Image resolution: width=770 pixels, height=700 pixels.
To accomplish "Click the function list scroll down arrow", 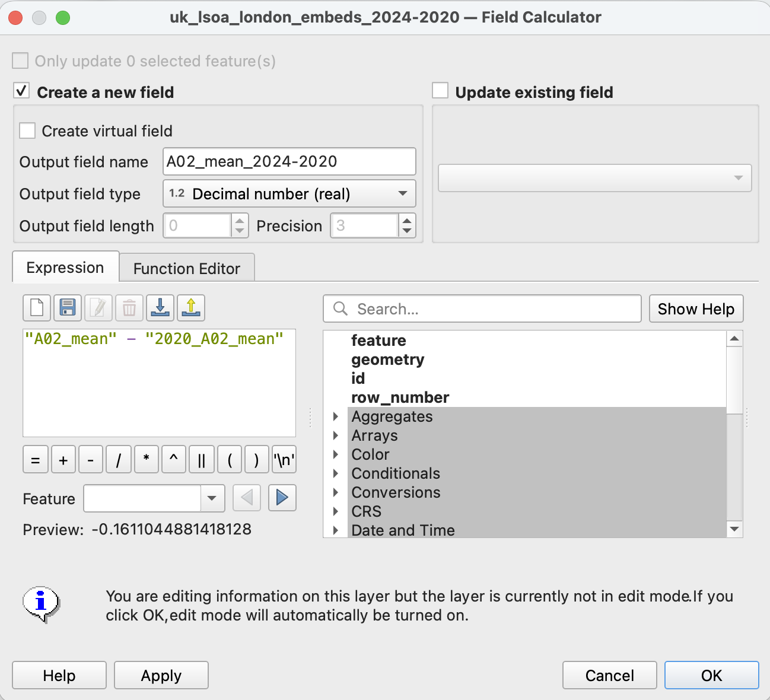I will 734,529.
